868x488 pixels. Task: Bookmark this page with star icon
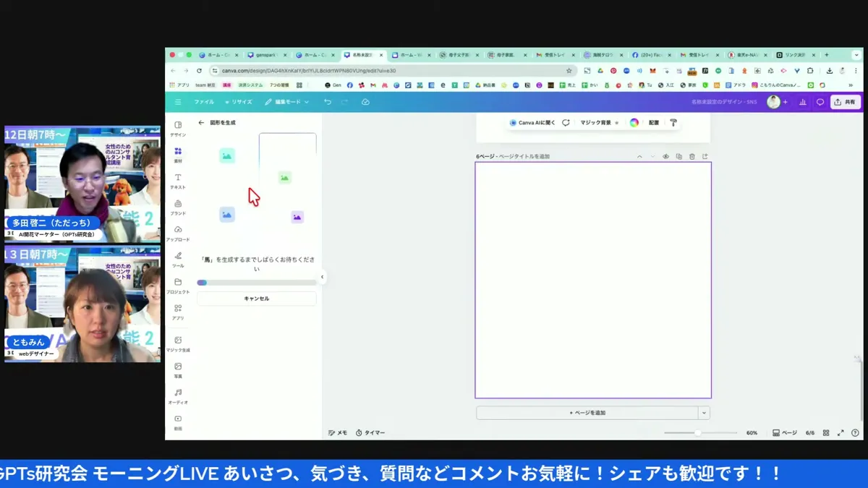(569, 71)
